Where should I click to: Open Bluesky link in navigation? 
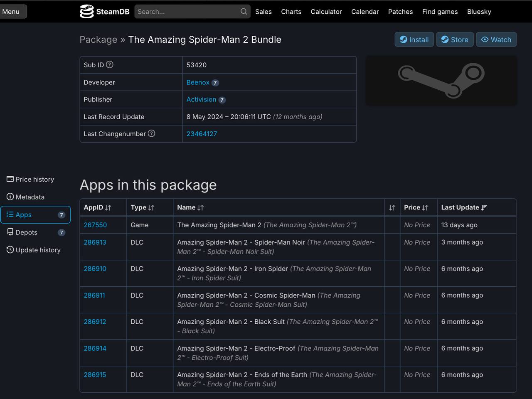click(x=479, y=12)
